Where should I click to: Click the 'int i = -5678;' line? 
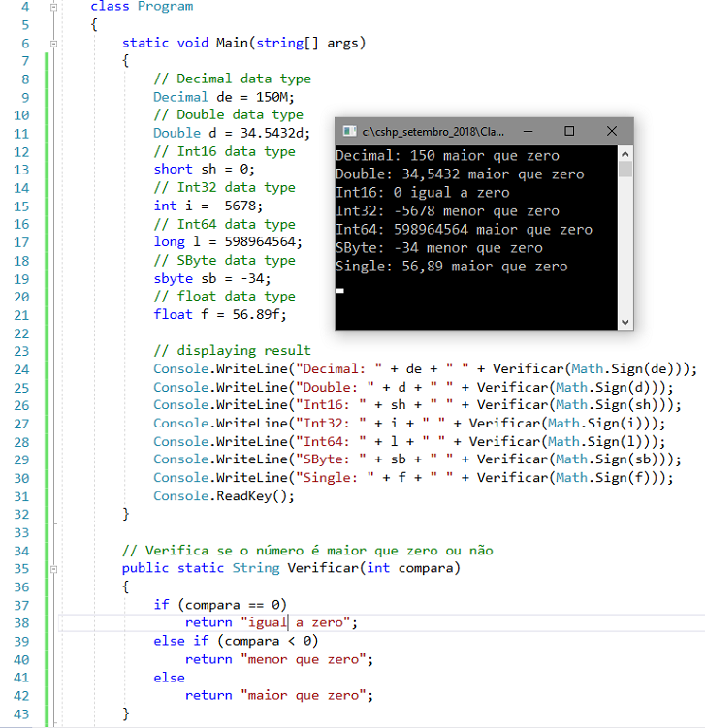208,206
